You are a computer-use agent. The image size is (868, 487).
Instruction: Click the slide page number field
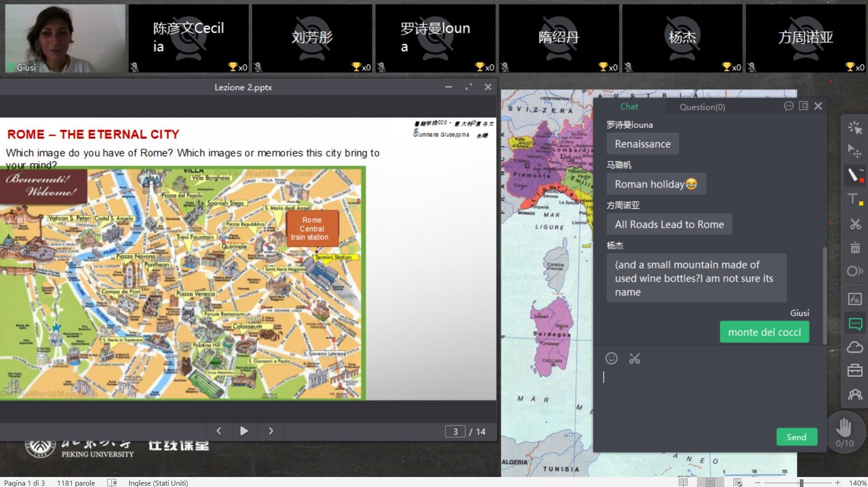pos(455,432)
